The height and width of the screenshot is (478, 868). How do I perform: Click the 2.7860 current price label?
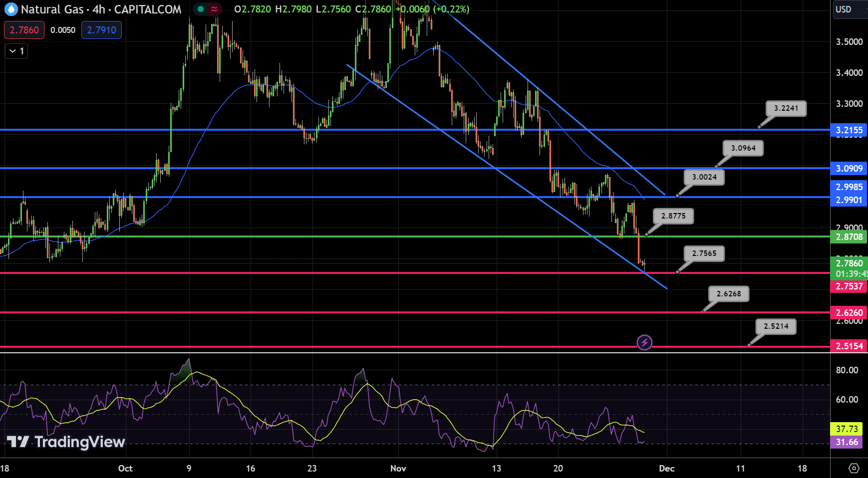[849, 263]
